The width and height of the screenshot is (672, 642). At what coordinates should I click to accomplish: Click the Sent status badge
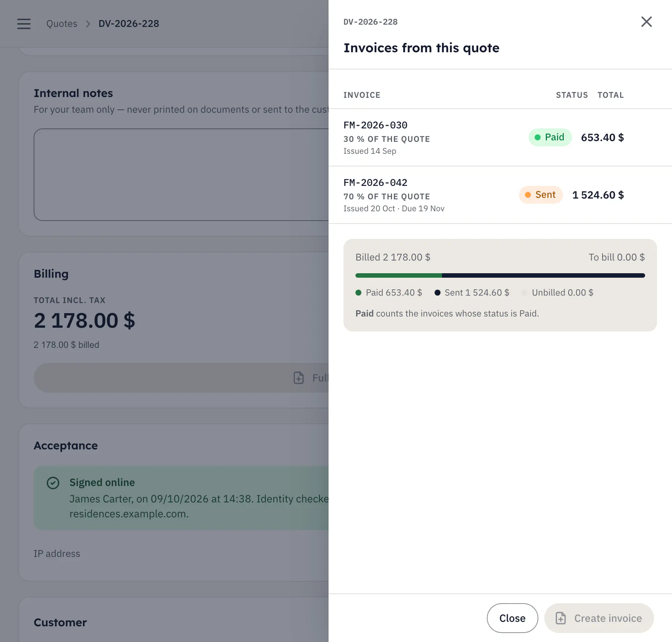coord(541,195)
